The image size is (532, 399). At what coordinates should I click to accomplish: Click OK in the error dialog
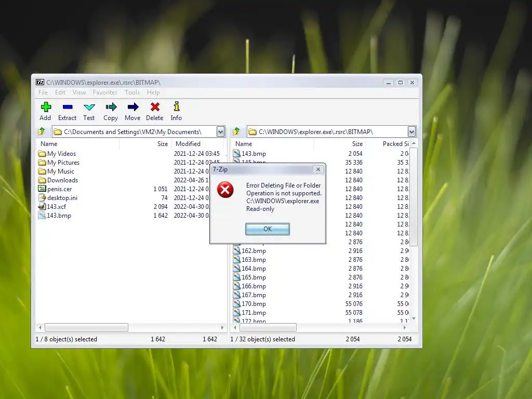268,229
